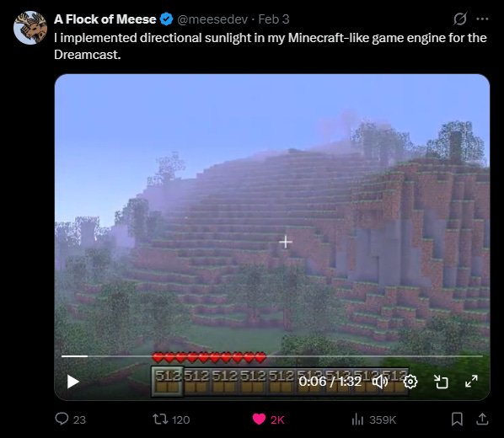504x438 pixels.
Task: Reply via the comment icon showing 23
Action: (x=71, y=419)
